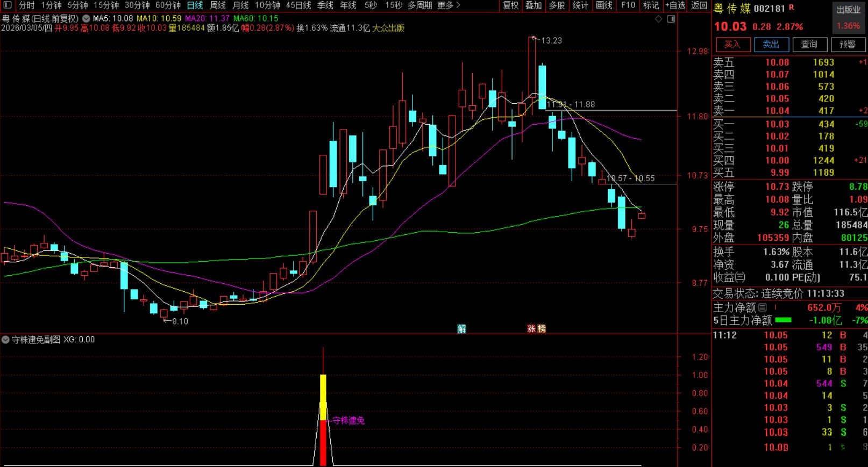Click the blue 卖出 button

[771, 45]
